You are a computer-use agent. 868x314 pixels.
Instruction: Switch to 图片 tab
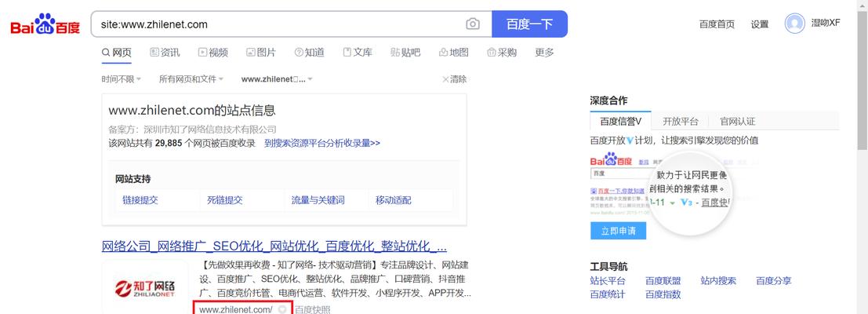point(261,53)
